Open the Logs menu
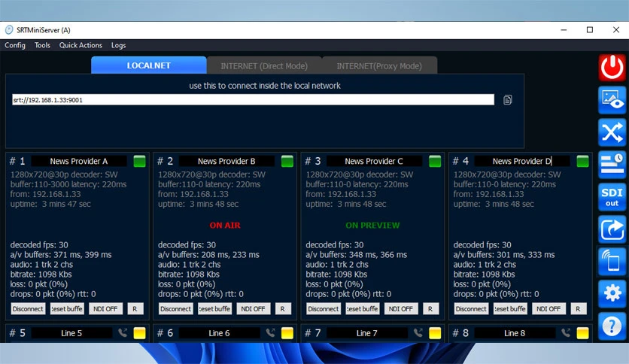The image size is (629, 364). pos(118,45)
